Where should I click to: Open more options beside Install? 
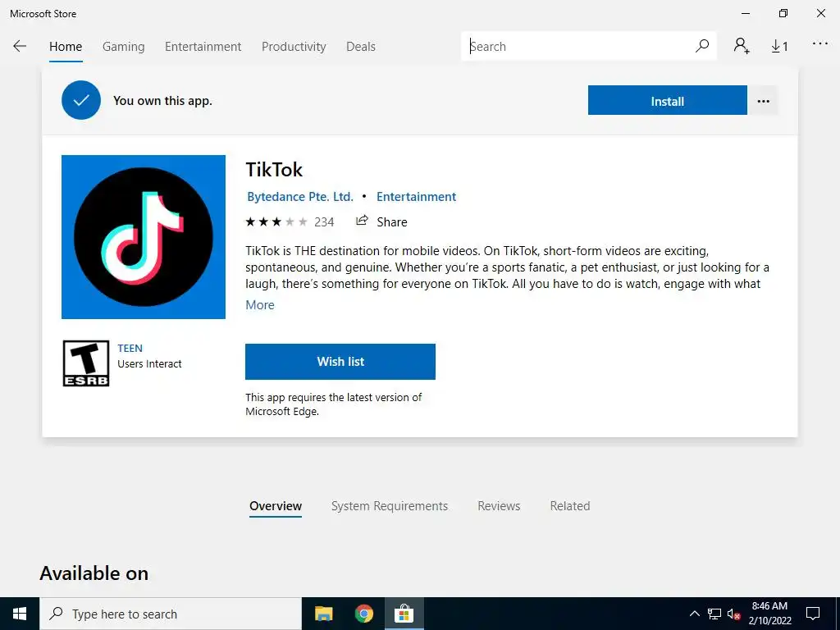coord(764,101)
